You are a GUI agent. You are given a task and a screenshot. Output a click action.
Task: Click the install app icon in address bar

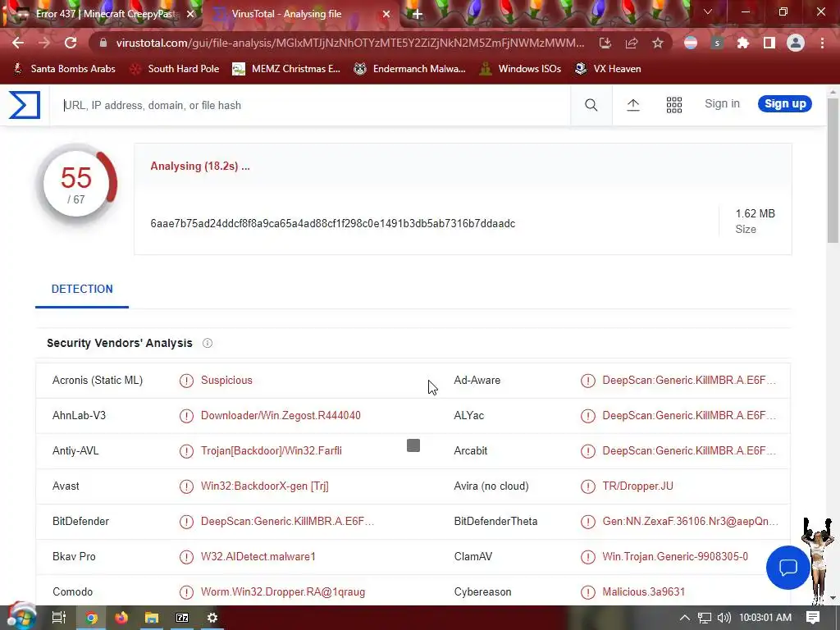(605, 43)
